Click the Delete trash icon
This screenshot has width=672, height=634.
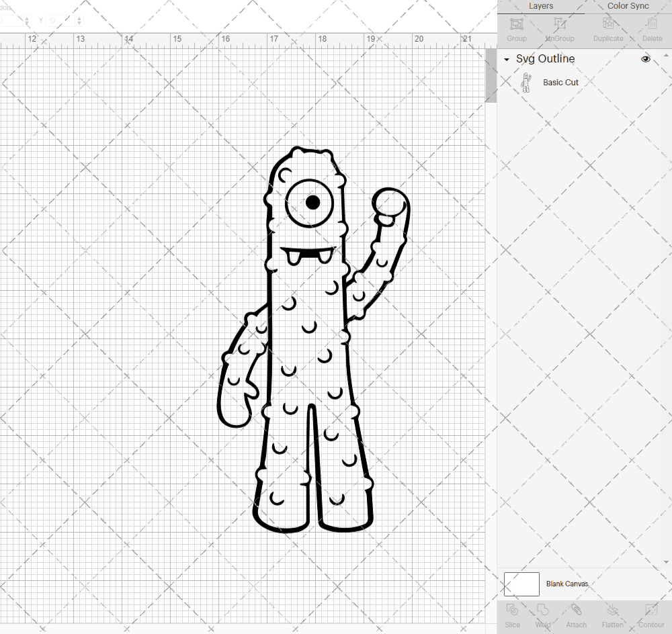[652, 28]
